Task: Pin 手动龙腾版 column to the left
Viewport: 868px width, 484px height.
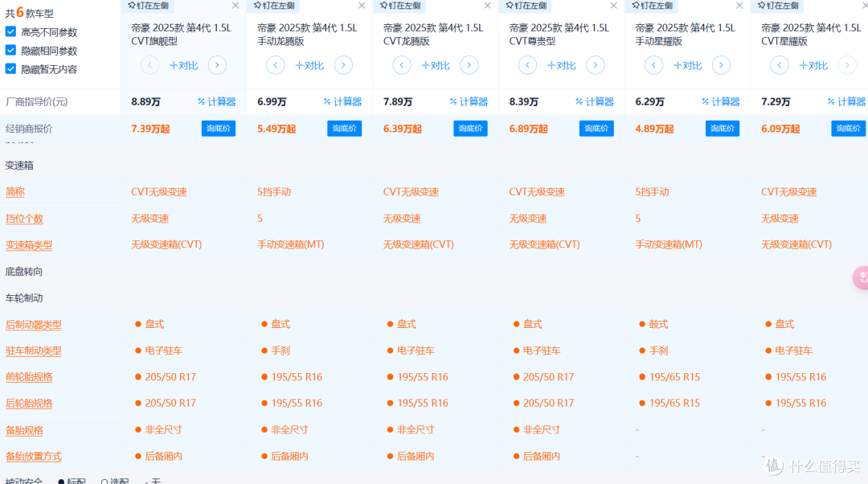Action: 273,6
